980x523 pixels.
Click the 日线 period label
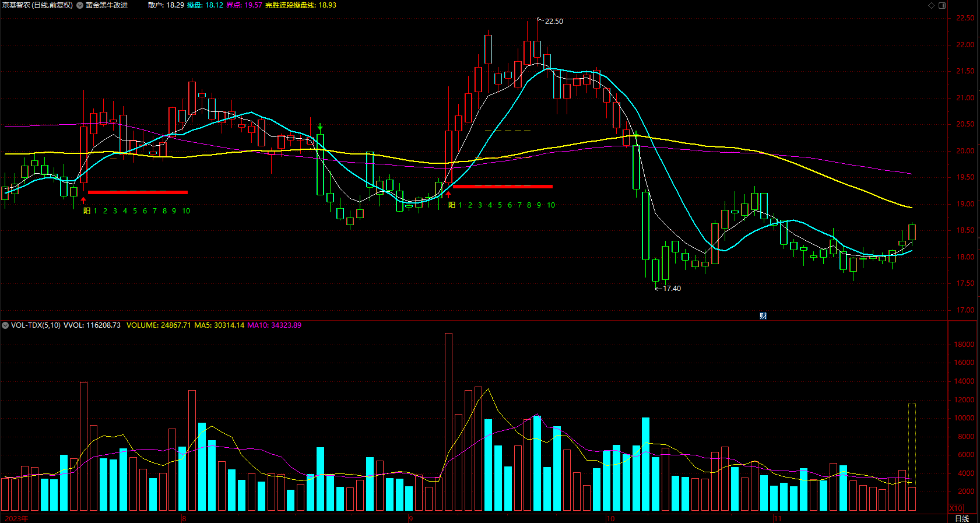962,518
